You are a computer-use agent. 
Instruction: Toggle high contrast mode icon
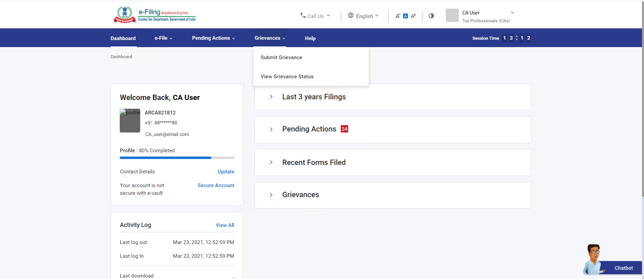(x=431, y=16)
